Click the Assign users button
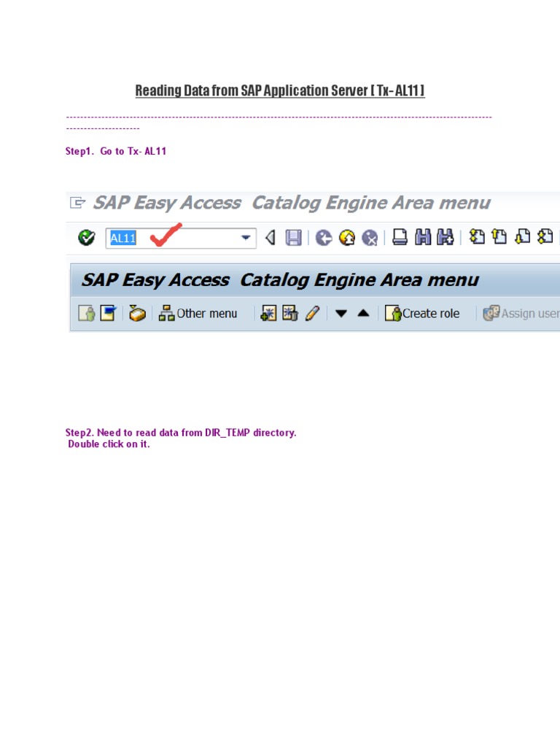This screenshot has height=747, width=560. click(x=521, y=314)
